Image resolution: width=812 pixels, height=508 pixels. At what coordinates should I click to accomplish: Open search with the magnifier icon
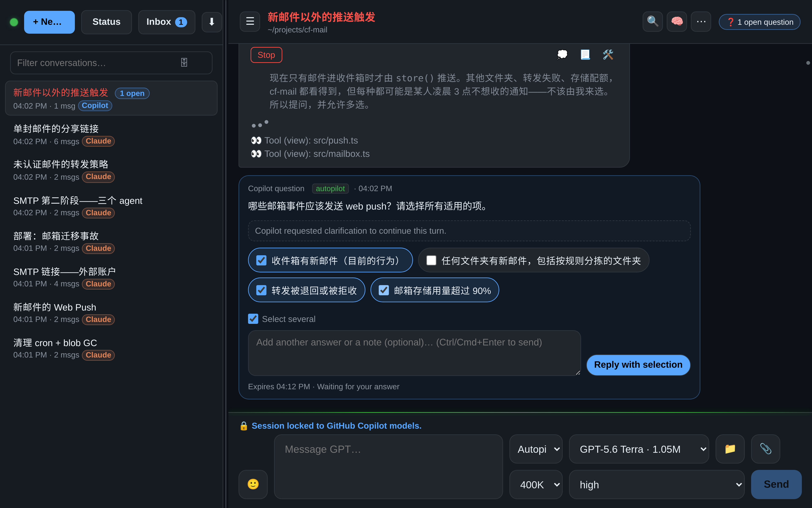tap(653, 22)
